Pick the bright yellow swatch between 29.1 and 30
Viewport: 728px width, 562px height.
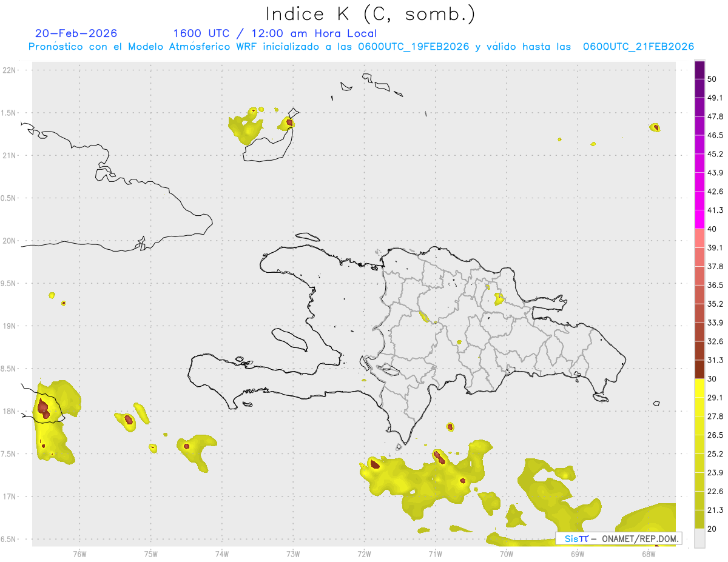pos(700,389)
